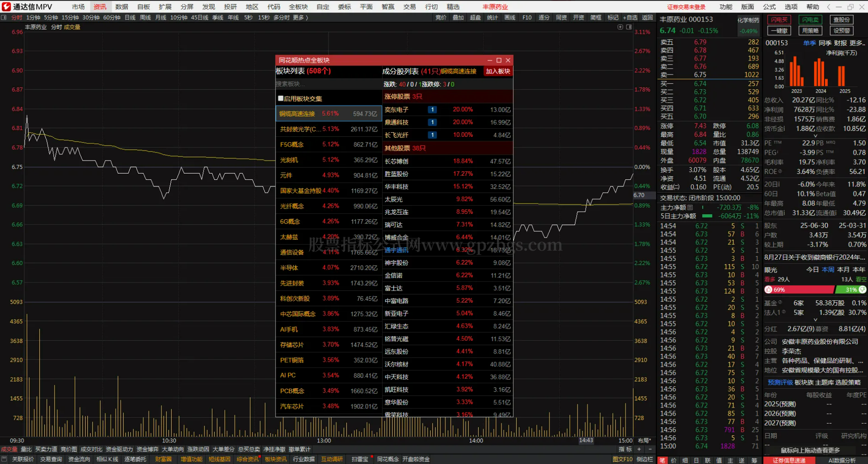Click the 日 daily tab icon
Image resolution: width=868 pixels, height=464 pixels.
coord(696,460)
